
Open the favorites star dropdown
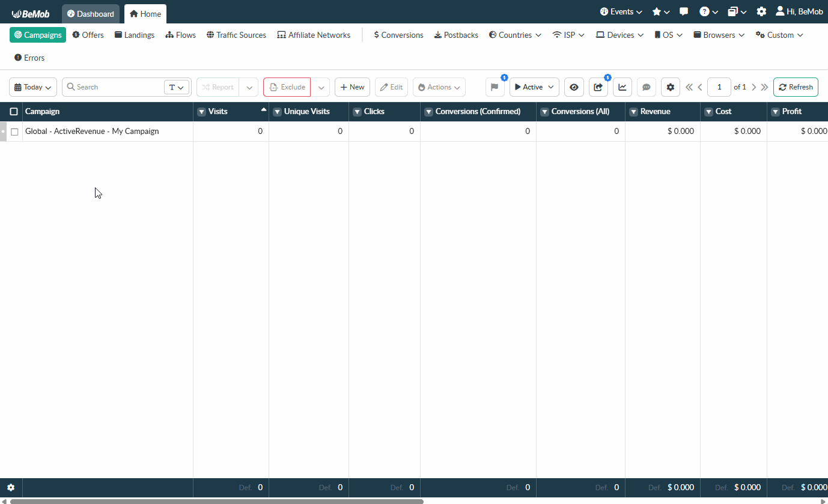point(661,12)
